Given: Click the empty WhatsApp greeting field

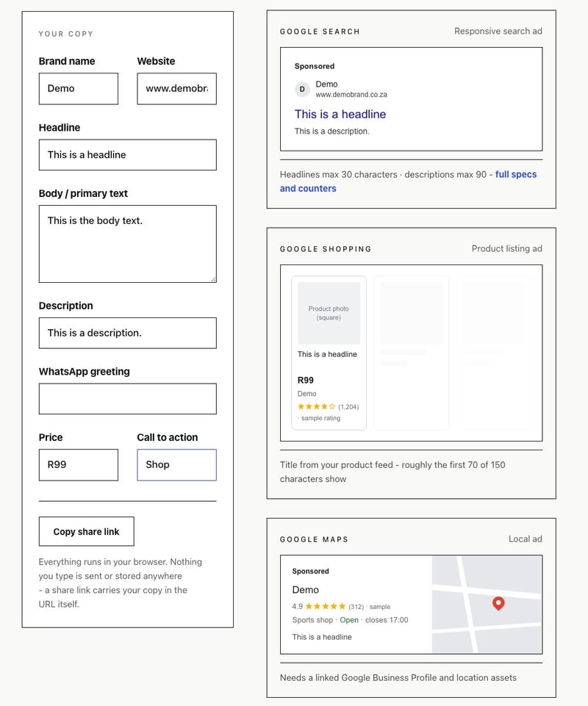Looking at the screenshot, I should pos(127,399).
